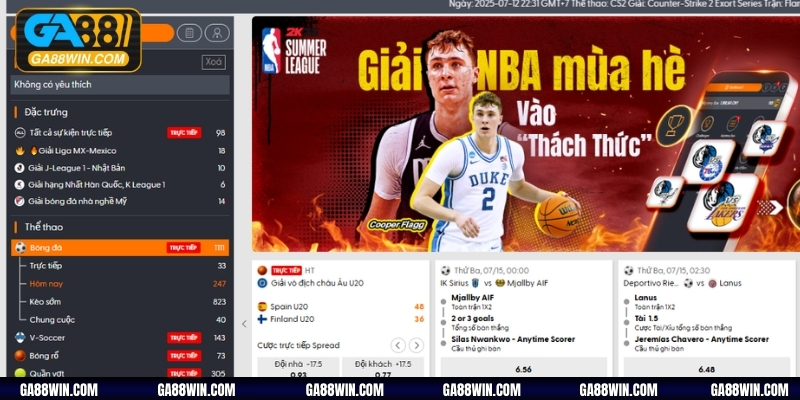The height and width of the screenshot is (400, 800).
Task: Click the TRỰC TIẾP badge on Bóng rổ row
Action: [184, 356]
